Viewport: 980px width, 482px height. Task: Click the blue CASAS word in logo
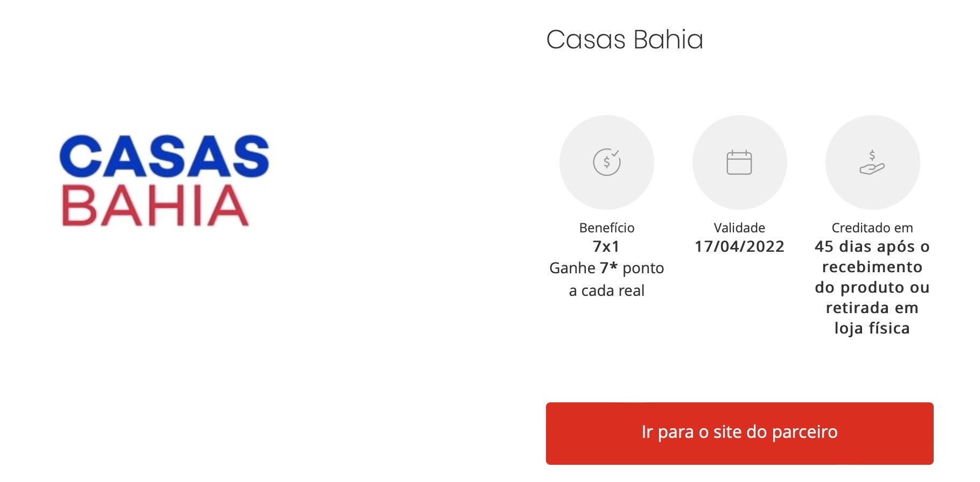click(164, 156)
